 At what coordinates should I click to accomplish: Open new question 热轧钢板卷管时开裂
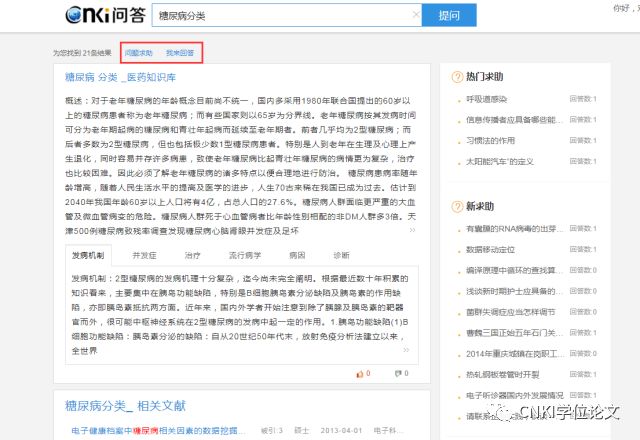pyautogui.click(x=503, y=374)
